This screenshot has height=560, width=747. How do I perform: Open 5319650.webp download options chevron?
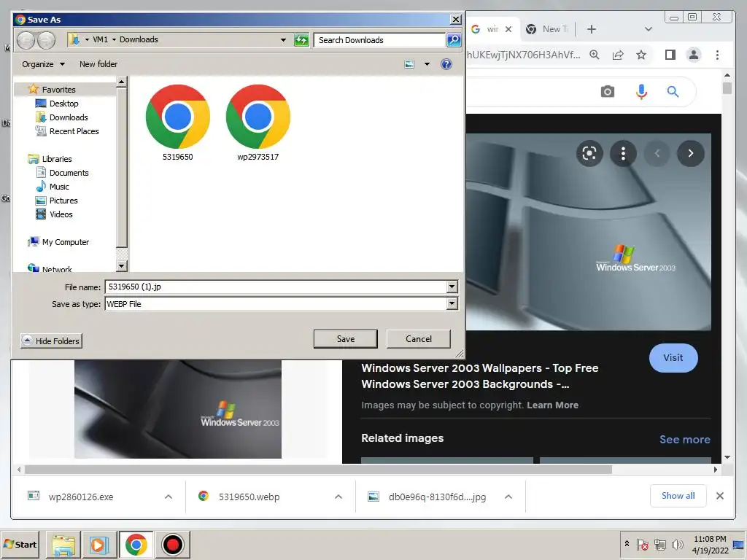pos(338,497)
